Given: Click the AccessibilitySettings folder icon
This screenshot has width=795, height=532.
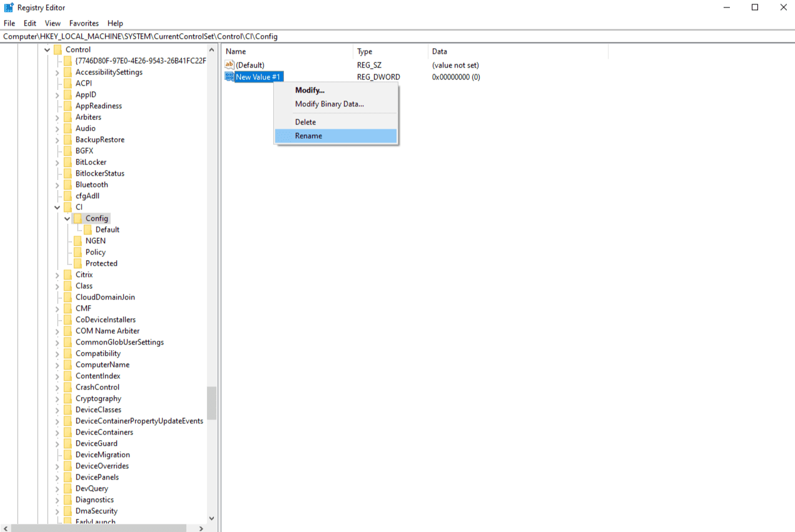Looking at the screenshot, I should 68,72.
